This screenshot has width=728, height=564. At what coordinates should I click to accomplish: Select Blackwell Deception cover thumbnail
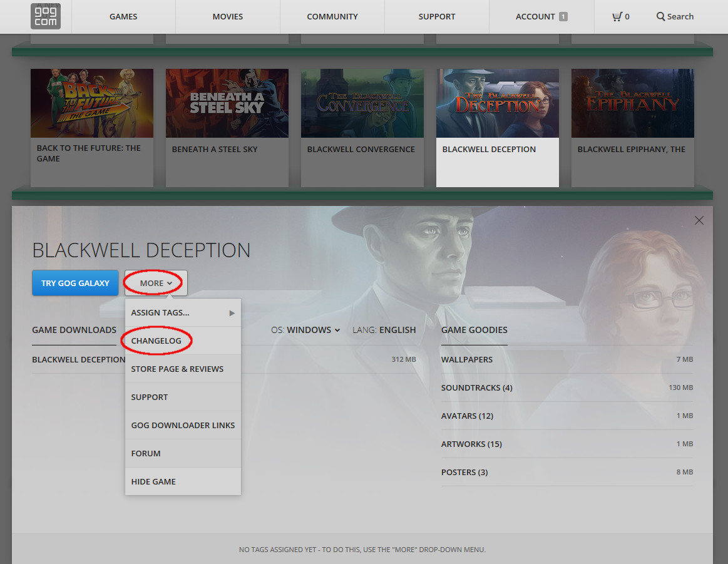pos(497,103)
